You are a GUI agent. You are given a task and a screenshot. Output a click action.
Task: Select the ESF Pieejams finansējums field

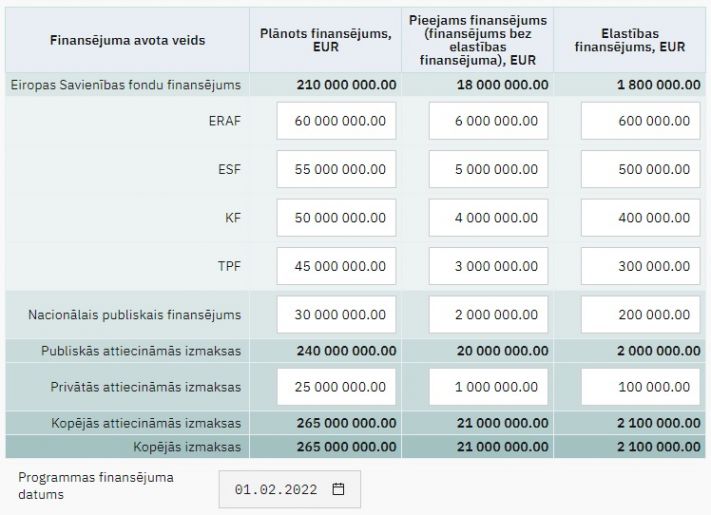click(488, 169)
